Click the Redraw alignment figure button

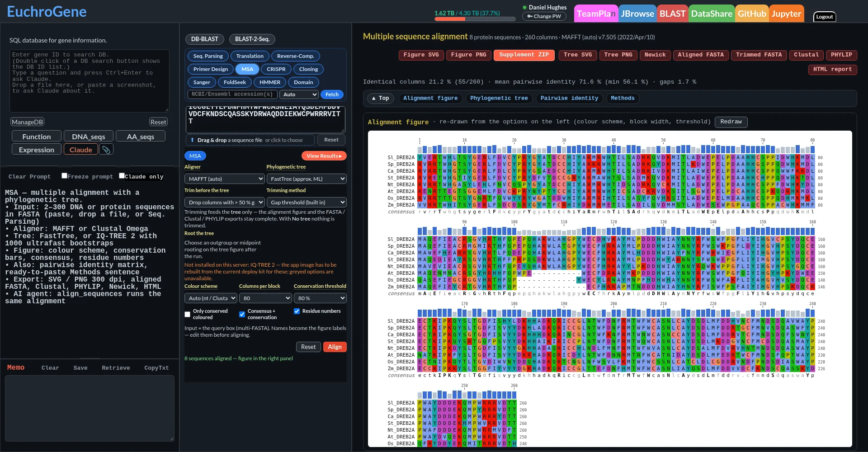pyautogui.click(x=731, y=122)
